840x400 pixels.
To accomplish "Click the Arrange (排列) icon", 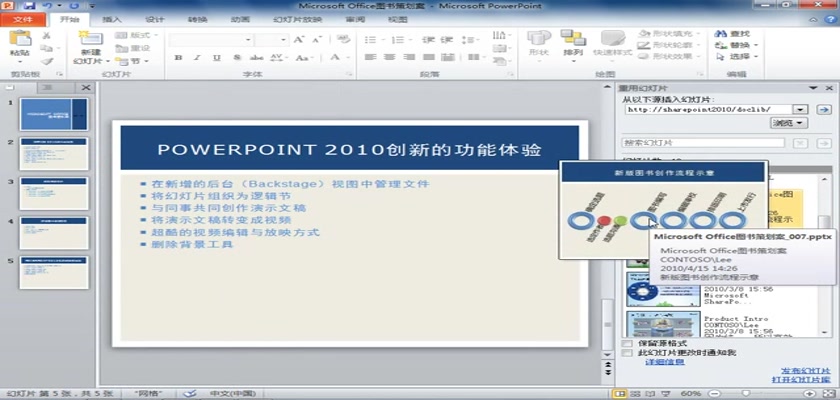I will coord(573,38).
